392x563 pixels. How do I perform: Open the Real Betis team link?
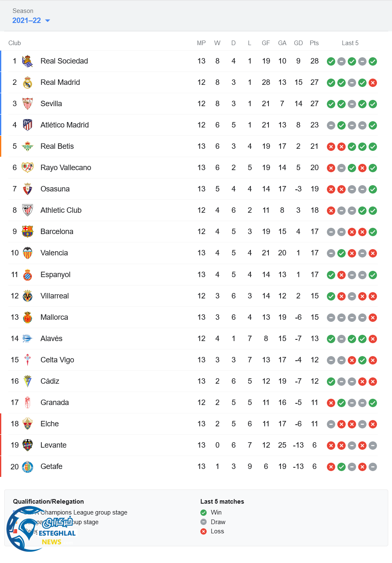[x=57, y=146]
